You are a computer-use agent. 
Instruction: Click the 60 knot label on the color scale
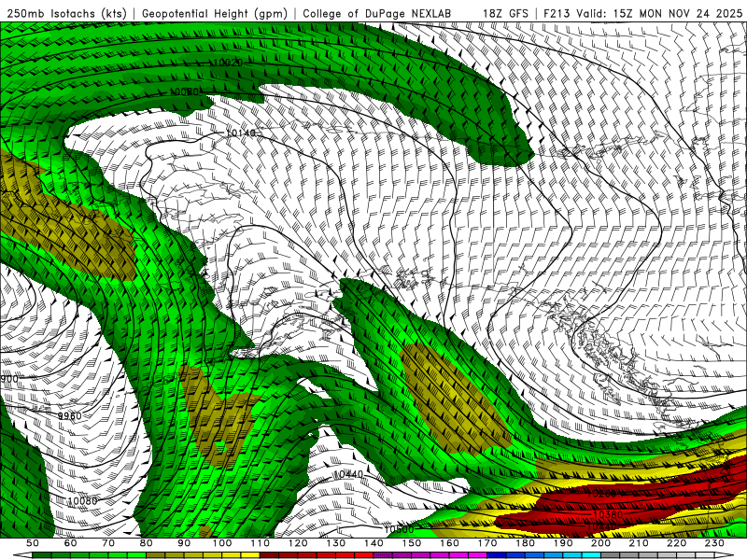click(70, 543)
